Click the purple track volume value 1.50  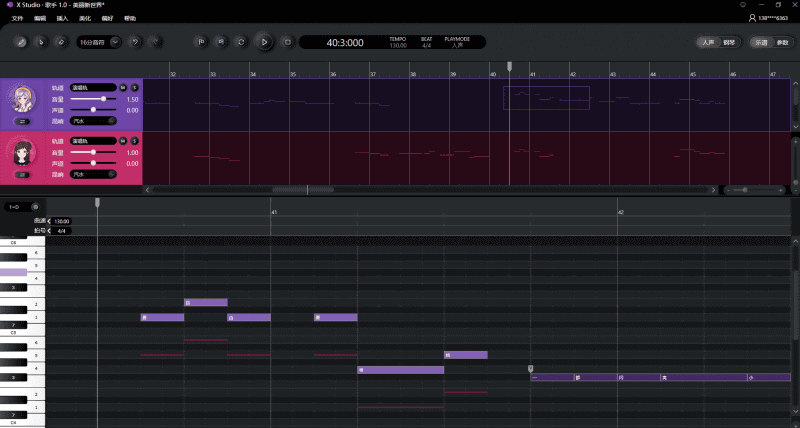(132, 99)
